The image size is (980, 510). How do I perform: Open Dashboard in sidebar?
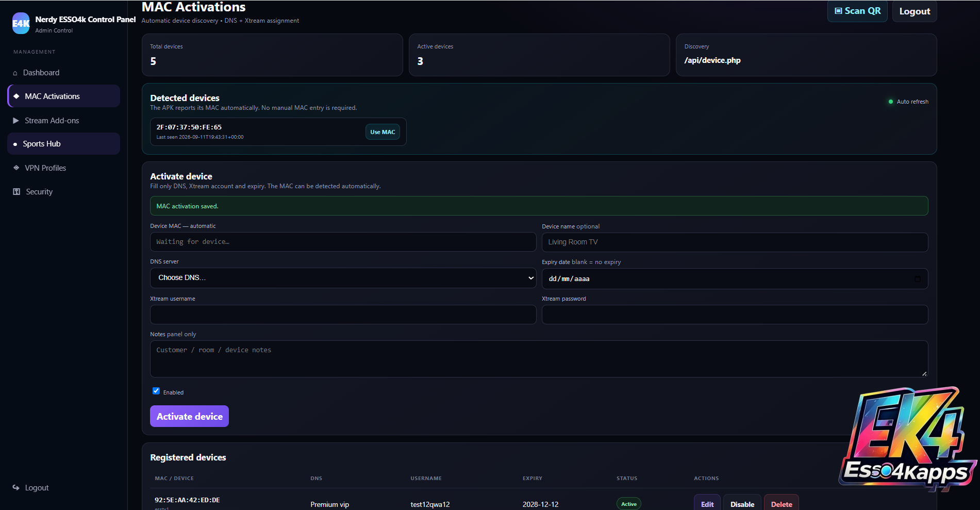pos(64,73)
